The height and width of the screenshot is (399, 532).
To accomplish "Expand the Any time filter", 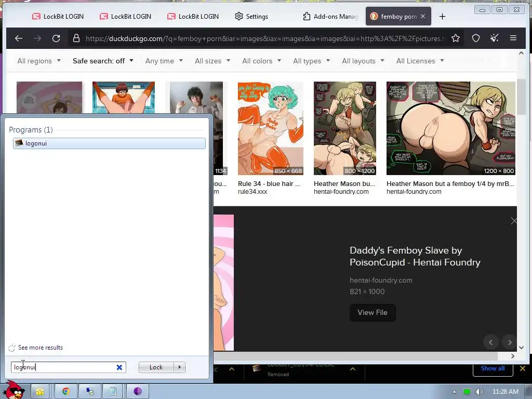I will point(164,61).
